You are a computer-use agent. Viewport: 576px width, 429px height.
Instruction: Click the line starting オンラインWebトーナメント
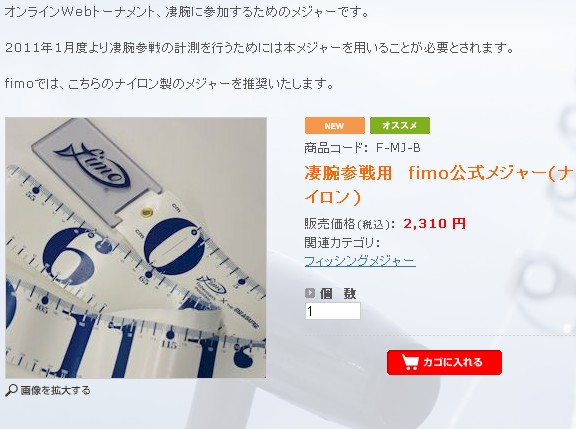pos(187,12)
